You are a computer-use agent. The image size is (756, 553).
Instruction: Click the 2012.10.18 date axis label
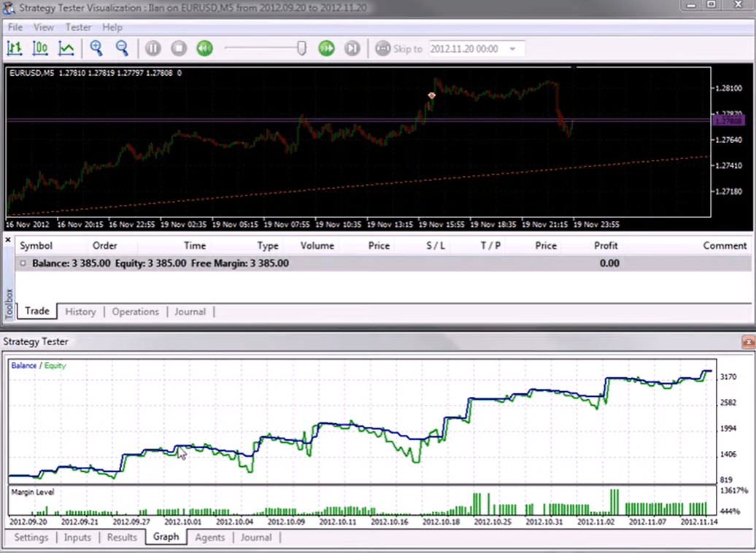coord(441,522)
